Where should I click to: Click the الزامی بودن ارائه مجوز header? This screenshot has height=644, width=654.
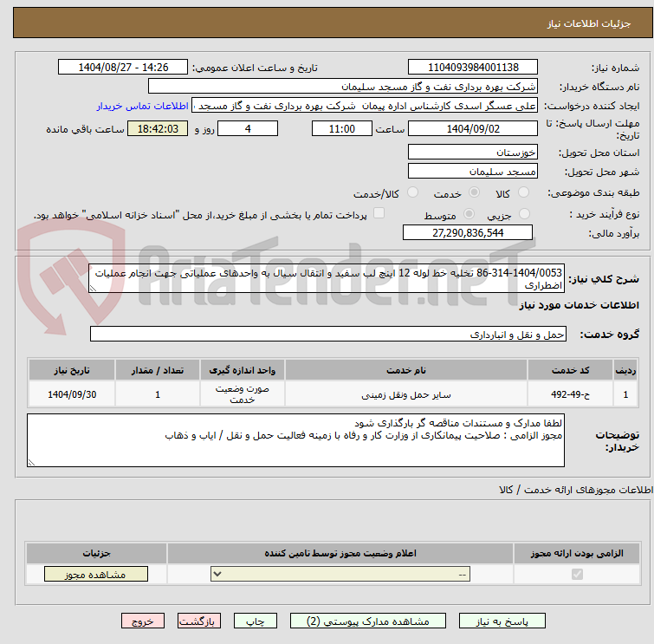pyautogui.click(x=577, y=553)
